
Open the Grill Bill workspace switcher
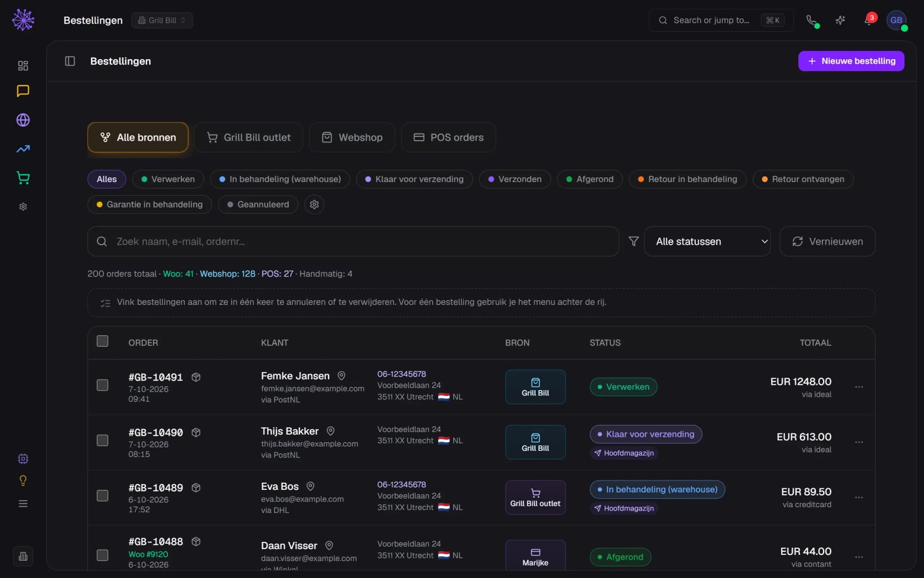pos(162,20)
